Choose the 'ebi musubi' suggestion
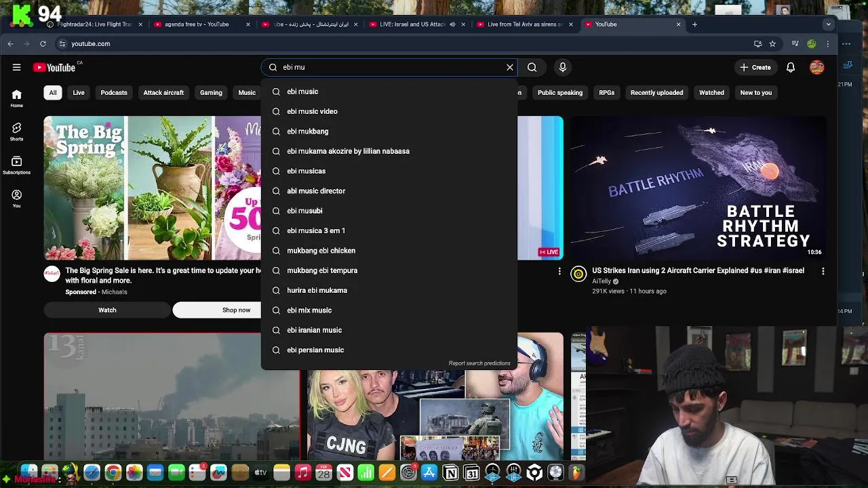Image resolution: width=868 pixels, height=488 pixels. (x=389, y=211)
